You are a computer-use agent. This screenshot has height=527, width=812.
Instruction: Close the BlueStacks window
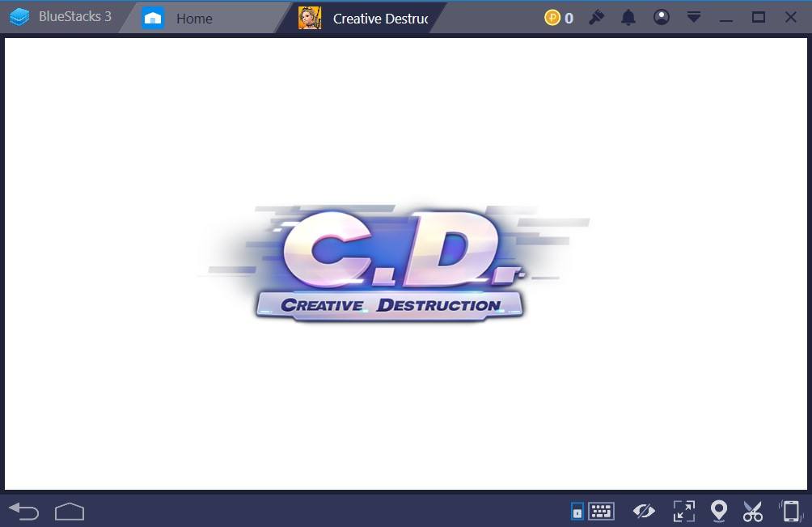(x=791, y=17)
